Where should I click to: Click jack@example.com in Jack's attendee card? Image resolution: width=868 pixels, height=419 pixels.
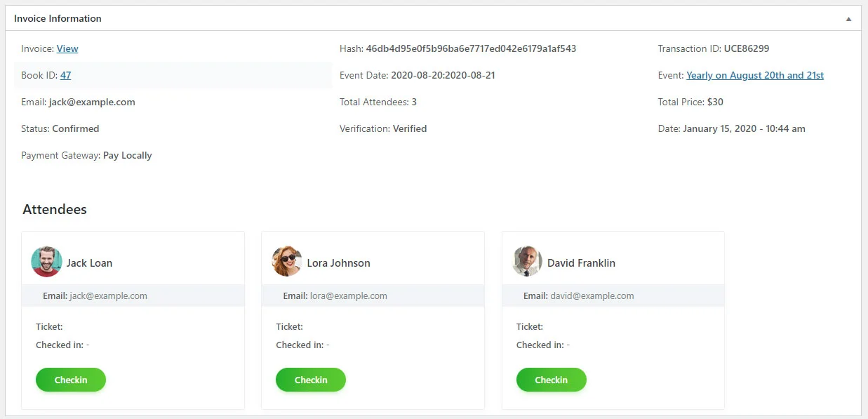[x=109, y=296]
